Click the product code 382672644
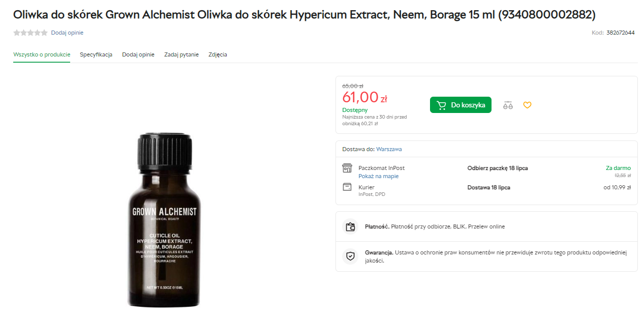 tap(620, 33)
